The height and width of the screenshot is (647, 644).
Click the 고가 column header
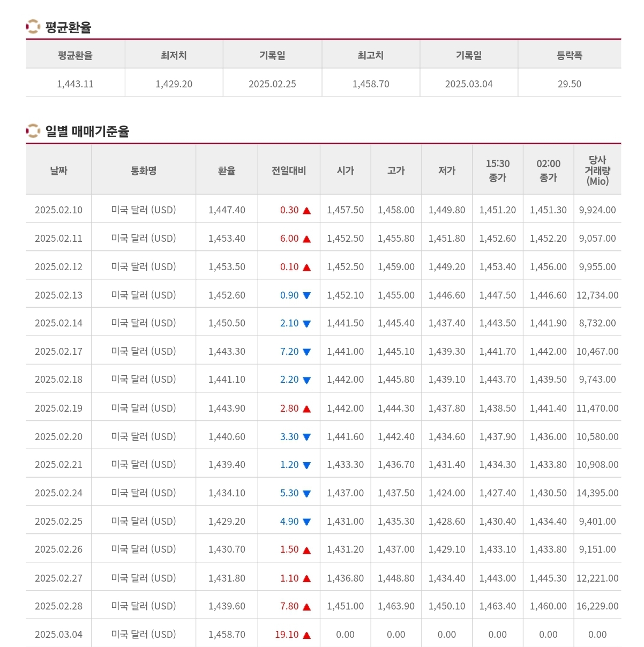point(396,170)
